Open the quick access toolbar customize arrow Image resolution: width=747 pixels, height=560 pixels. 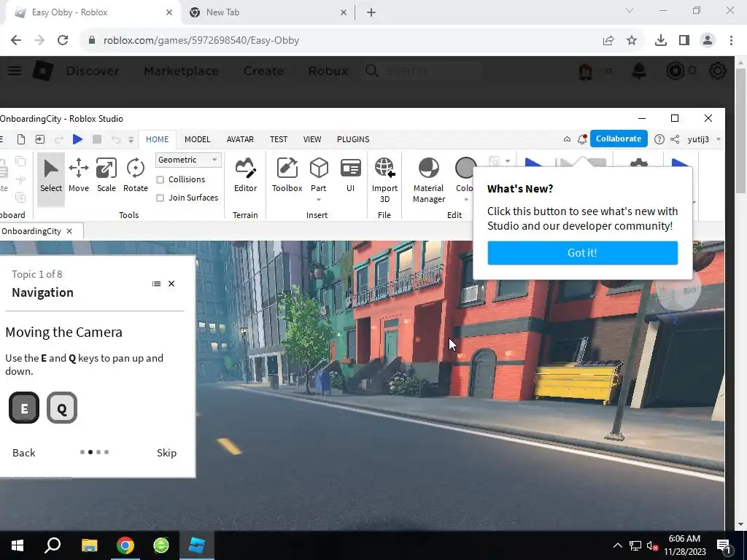coord(131,139)
